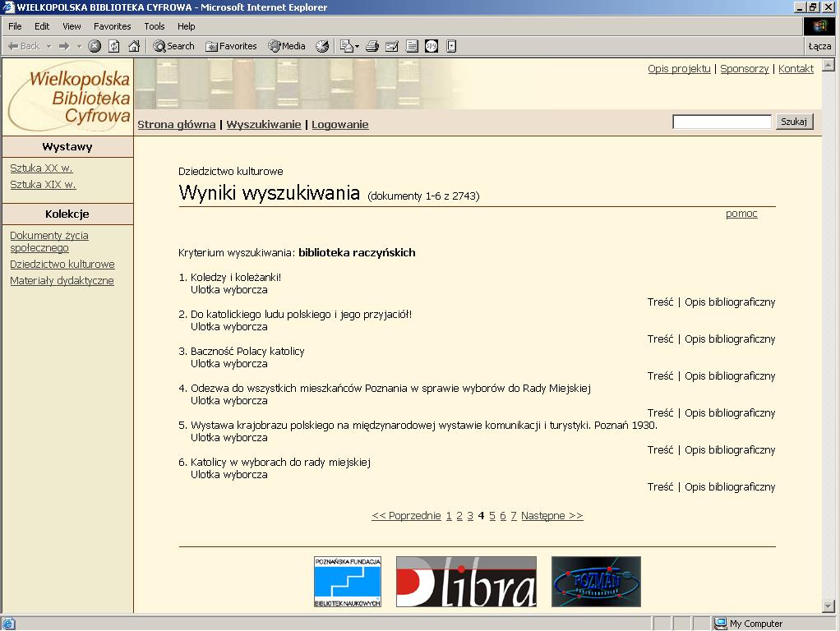Click the Szukaj button
840x631 pixels.
[x=794, y=122]
